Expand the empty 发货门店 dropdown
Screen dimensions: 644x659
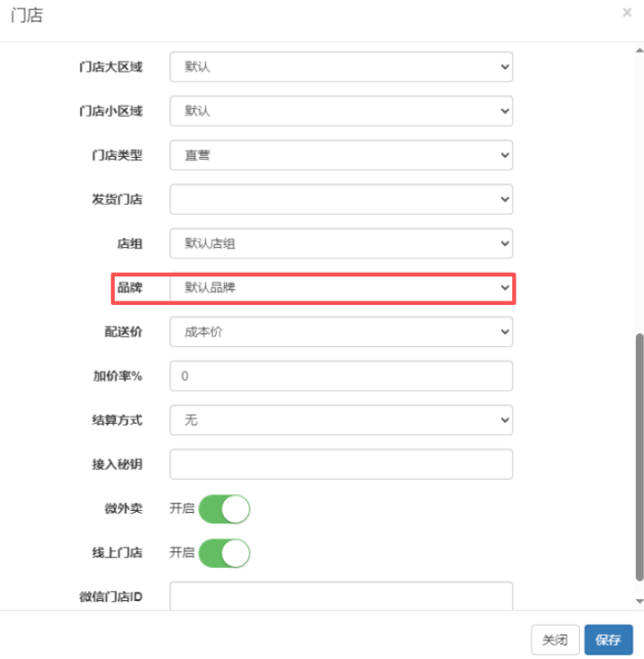click(341, 199)
